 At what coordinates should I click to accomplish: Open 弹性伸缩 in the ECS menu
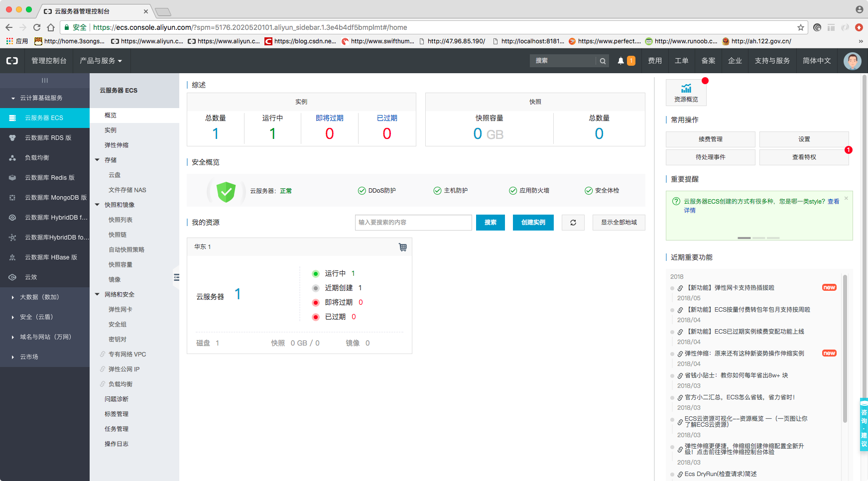point(117,145)
